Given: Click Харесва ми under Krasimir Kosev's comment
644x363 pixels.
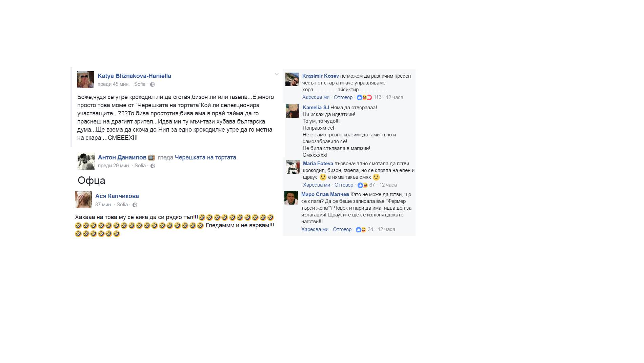Looking at the screenshot, I should pos(316,97).
